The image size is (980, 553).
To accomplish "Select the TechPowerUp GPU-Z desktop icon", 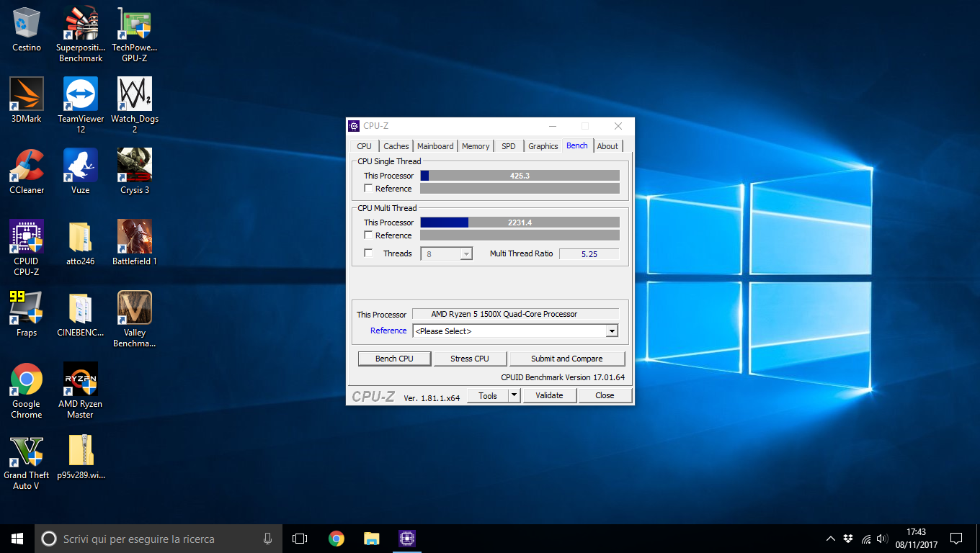I will pos(135,34).
